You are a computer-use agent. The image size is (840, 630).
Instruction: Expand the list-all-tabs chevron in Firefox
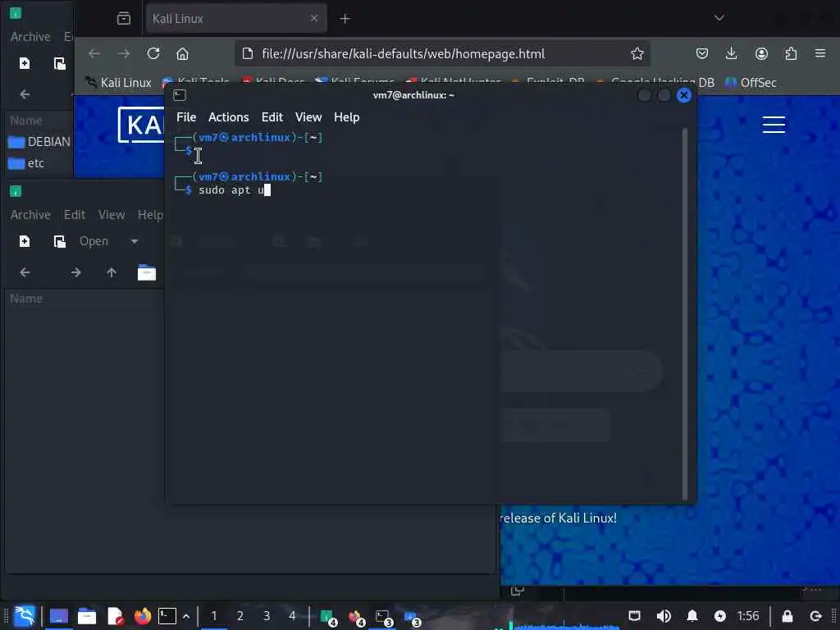click(719, 18)
